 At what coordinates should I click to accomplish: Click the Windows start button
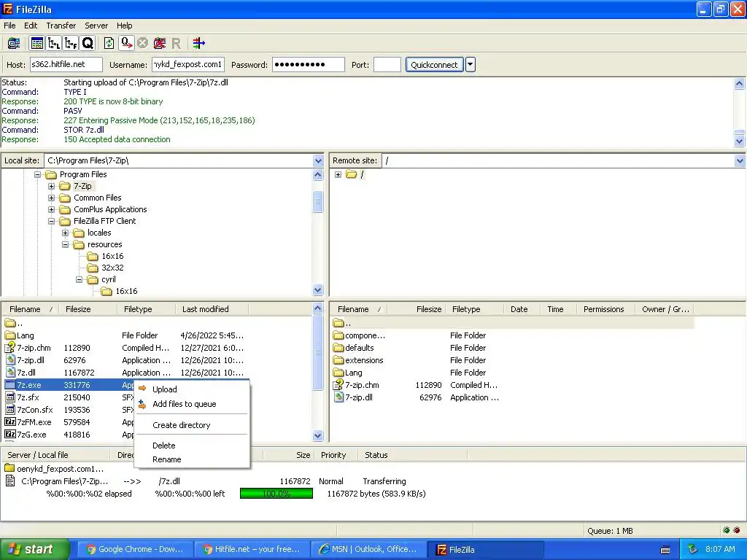(x=35, y=549)
